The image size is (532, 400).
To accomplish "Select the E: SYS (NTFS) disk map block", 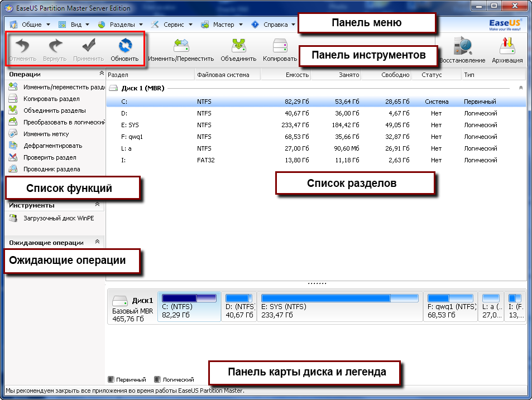I will (x=340, y=307).
